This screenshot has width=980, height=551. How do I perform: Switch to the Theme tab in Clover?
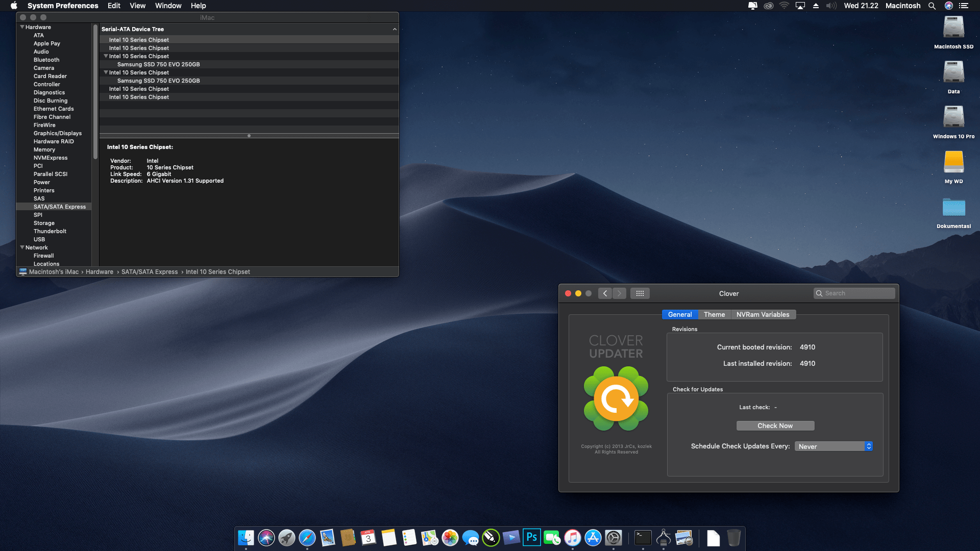pyautogui.click(x=714, y=315)
